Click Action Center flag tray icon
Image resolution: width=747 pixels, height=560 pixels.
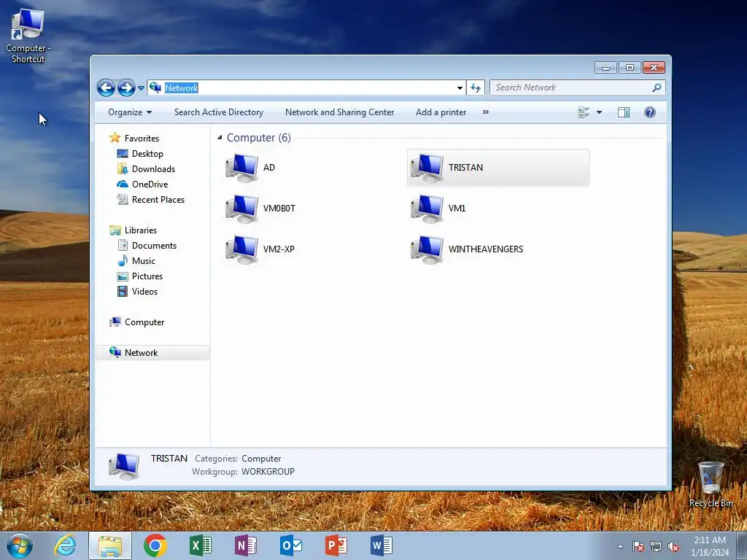click(638, 546)
